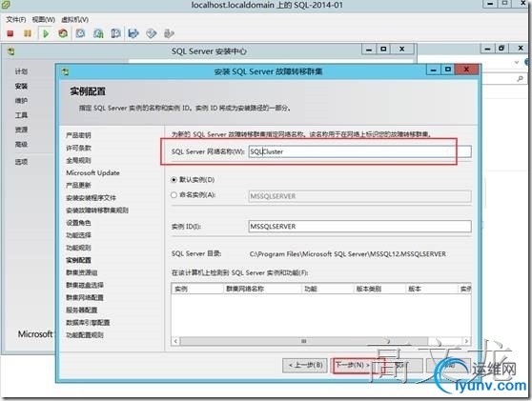
Task: Click the 设置角色 wizard step
Action: click(78, 223)
